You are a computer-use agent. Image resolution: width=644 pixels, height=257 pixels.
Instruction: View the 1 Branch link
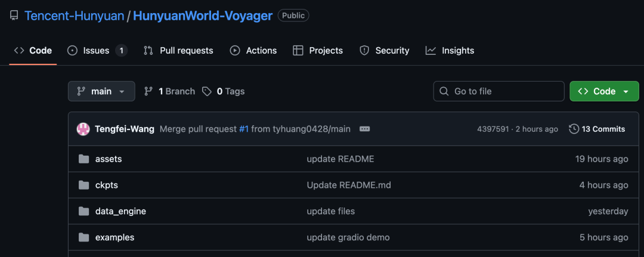[x=169, y=91]
